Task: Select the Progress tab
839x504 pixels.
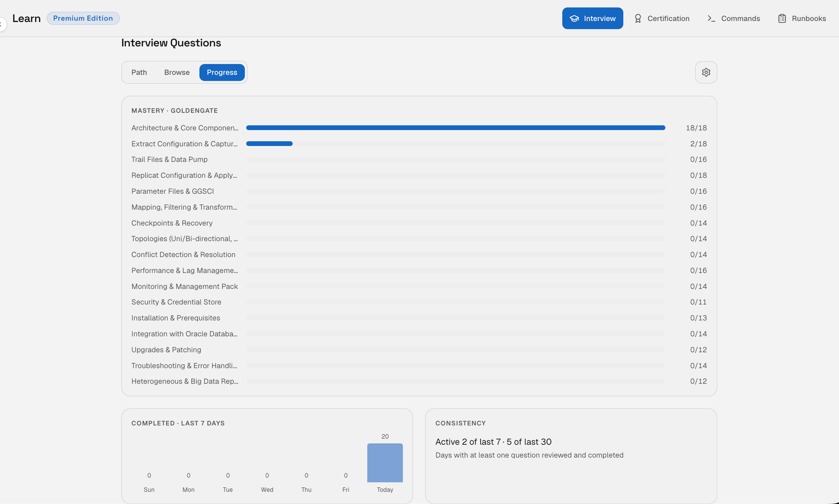Action: (222, 72)
